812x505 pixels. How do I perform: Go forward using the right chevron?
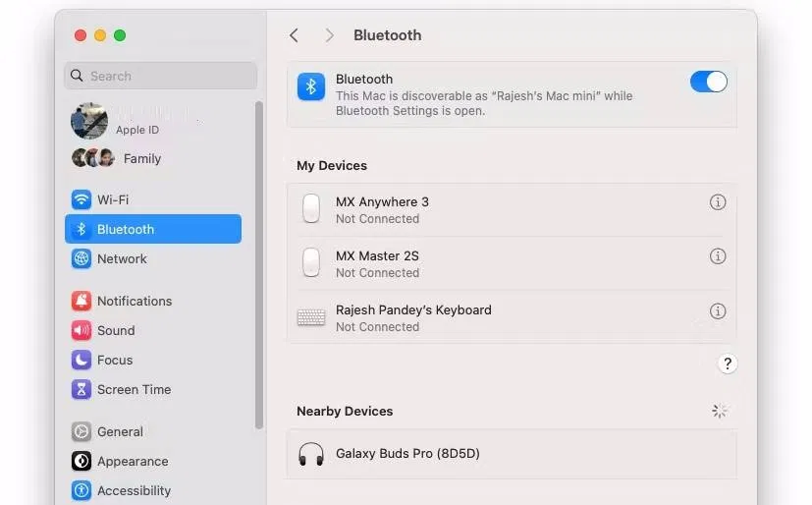click(329, 35)
